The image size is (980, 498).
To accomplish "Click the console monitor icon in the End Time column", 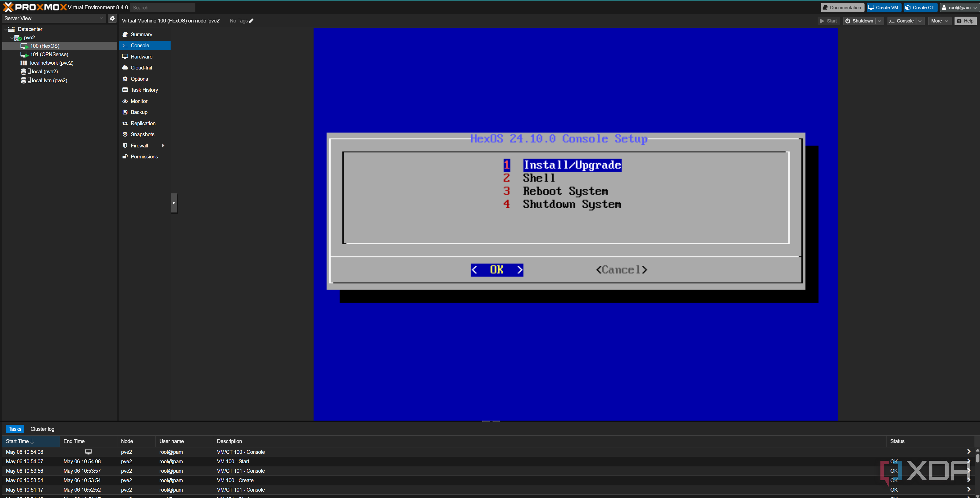I will point(88,451).
